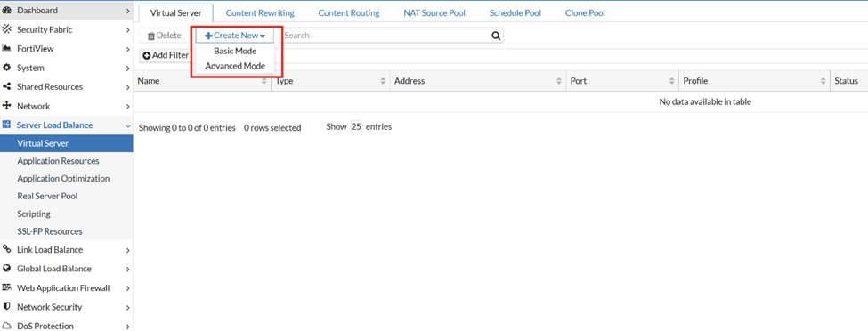Switch to the Virtual Server tab
This screenshot has height=331, width=868.
(175, 12)
